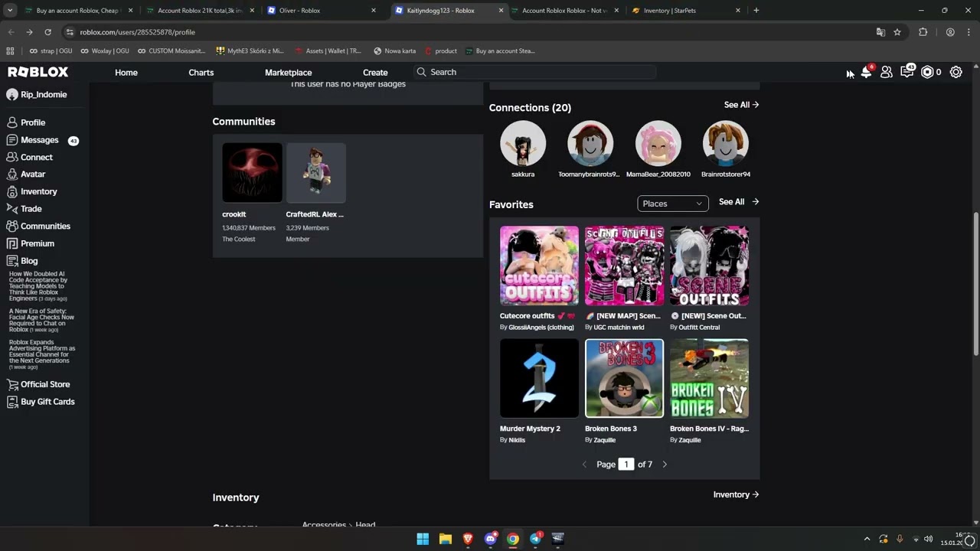The image size is (980, 551).
Task: Open the CraftedRL Alex community thumbnail
Action: point(316,173)
